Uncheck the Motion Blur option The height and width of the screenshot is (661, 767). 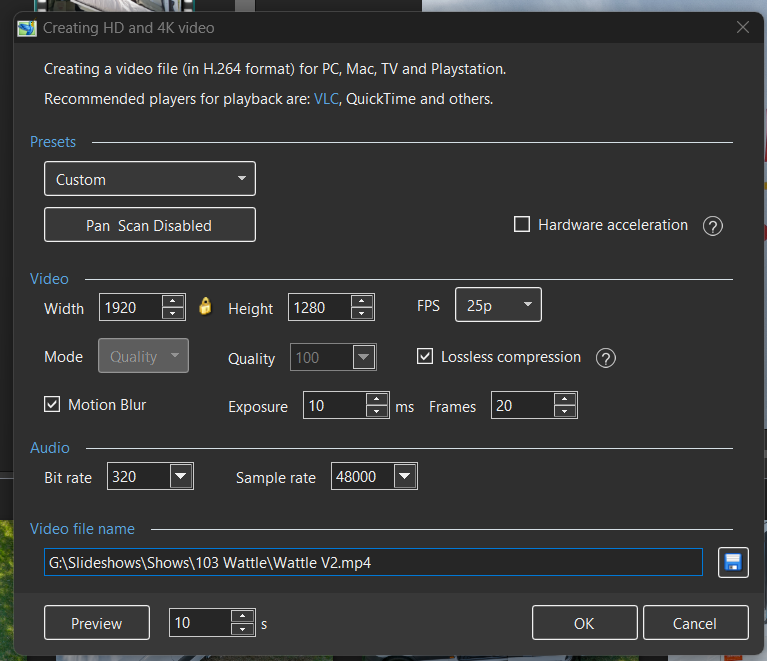coord(53,405)
